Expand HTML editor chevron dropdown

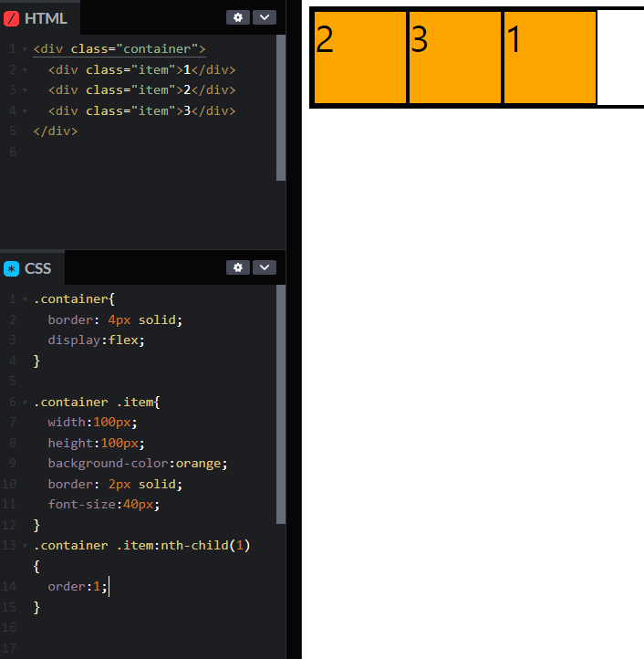pos(265,17)
